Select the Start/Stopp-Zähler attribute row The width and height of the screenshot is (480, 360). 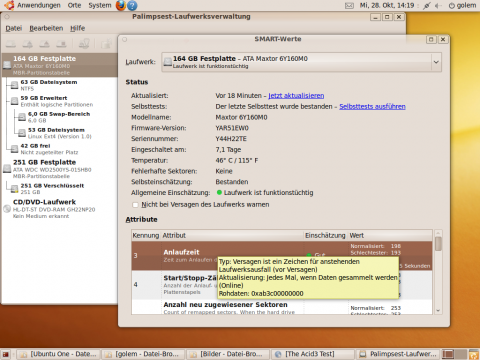click(282, 285)
